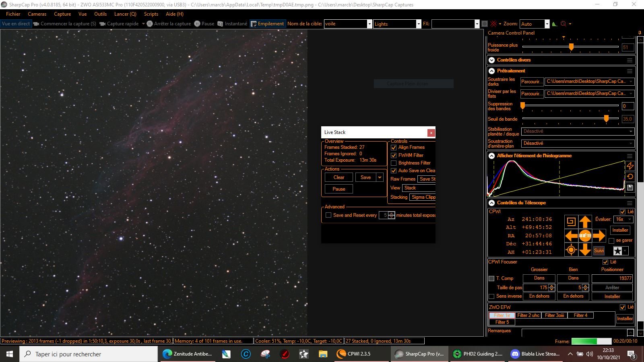Image resolution: width=644 pixels, height=362 pixels.
Task: Collapse the Contrôles du Télescope section
Action: [491, 203]
